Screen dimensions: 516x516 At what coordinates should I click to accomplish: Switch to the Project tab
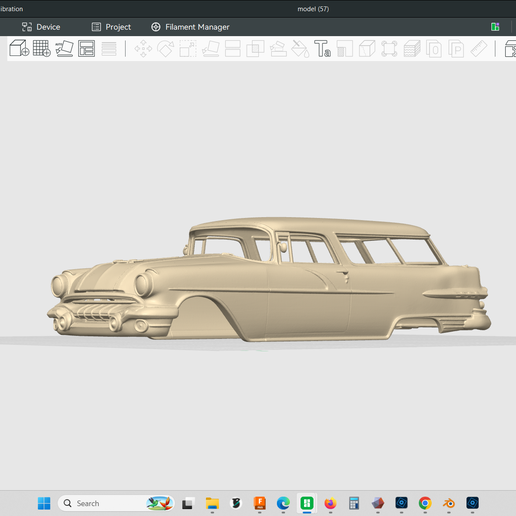coord(111,27)
